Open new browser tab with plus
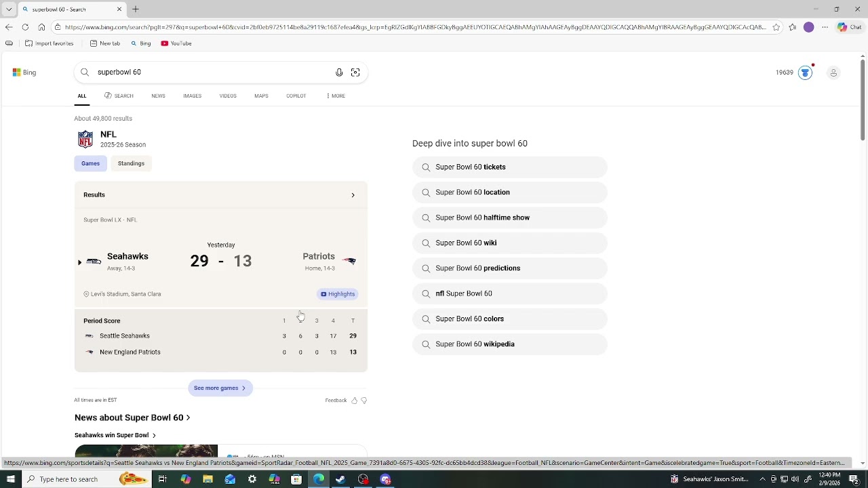Viewport: 868px width, 488px height. (136, 9)
